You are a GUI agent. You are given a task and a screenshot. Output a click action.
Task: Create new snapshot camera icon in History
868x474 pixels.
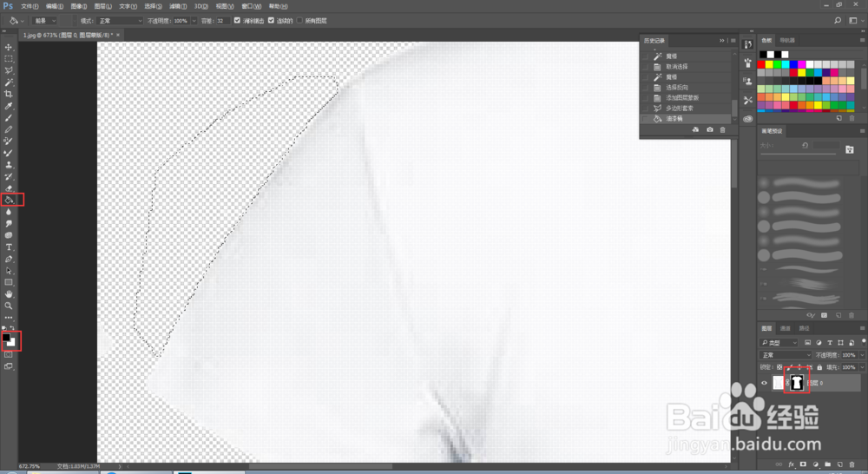click(x=710, y=129)
